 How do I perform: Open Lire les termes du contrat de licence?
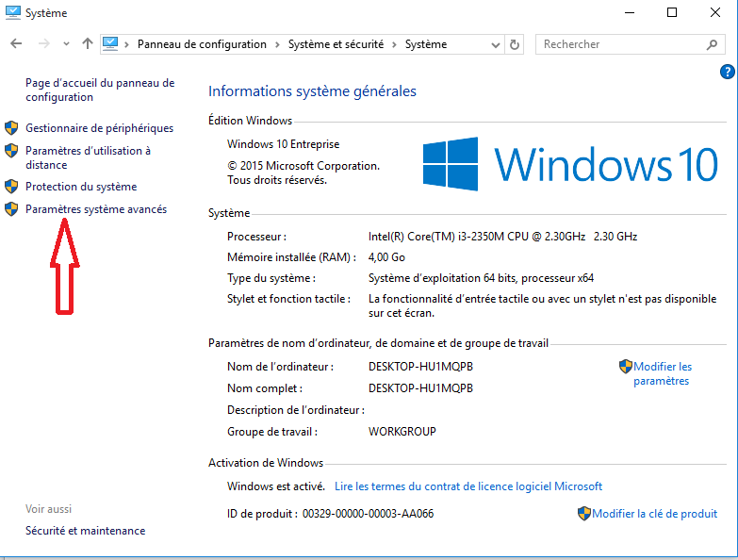(x=468, y=486)
